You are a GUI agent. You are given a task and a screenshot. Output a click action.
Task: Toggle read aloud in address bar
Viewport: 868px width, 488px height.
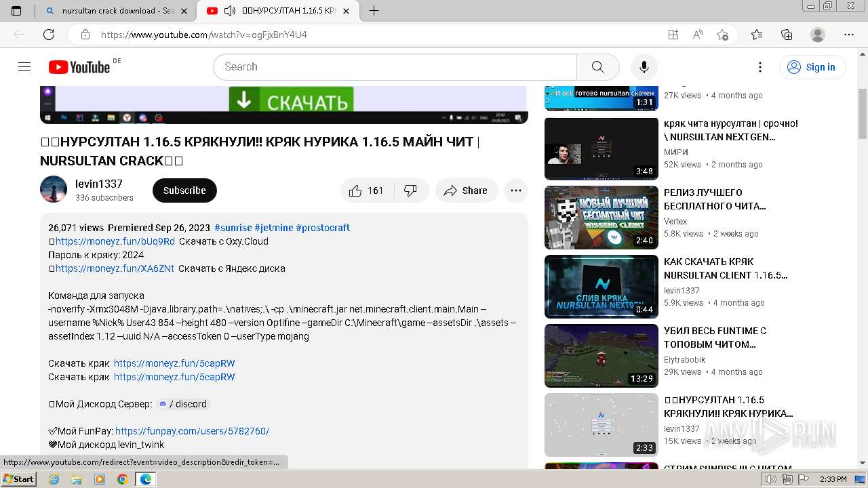pyautogui.click(x=698, y=35)
